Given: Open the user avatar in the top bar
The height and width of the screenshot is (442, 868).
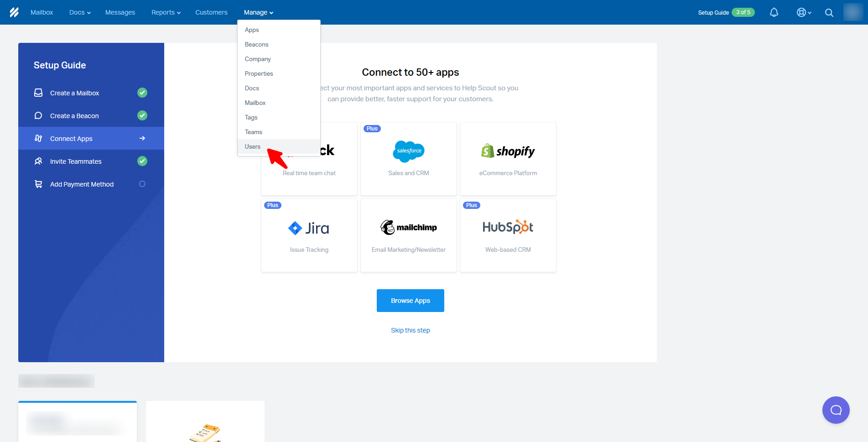Looking at the screenshot, I should (853, 12).
